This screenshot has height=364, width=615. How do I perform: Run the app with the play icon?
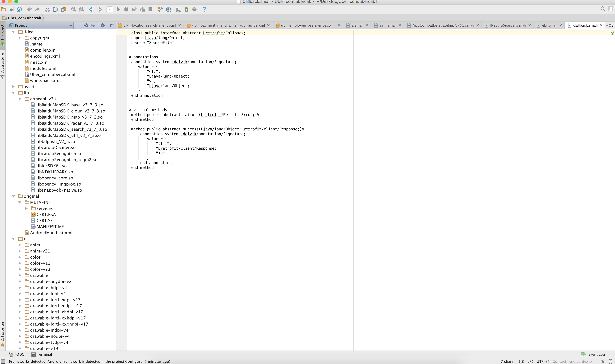(x=118, y=9)
